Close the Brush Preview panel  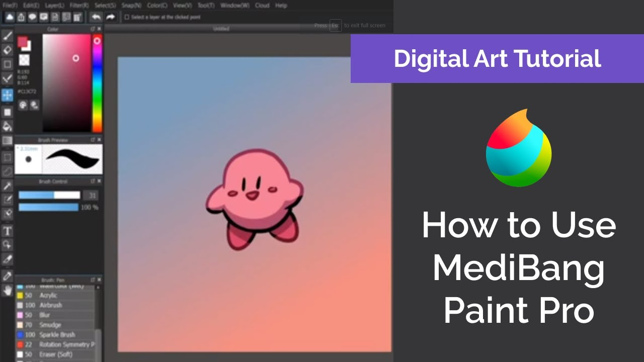pos(99,140)
